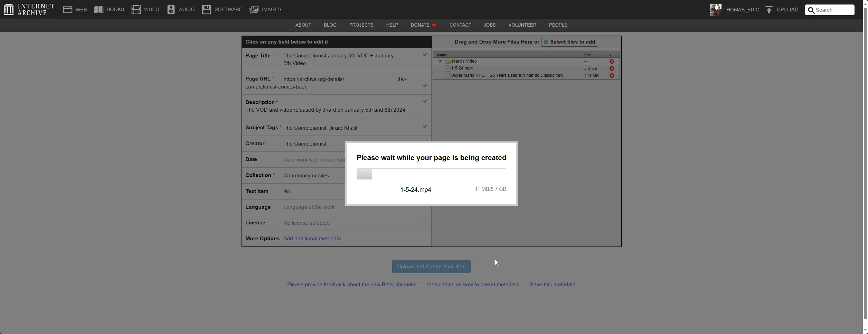Click the Internet Archive logo icon
The height and width of the screenshot is (334, 868).
(9, 10)
